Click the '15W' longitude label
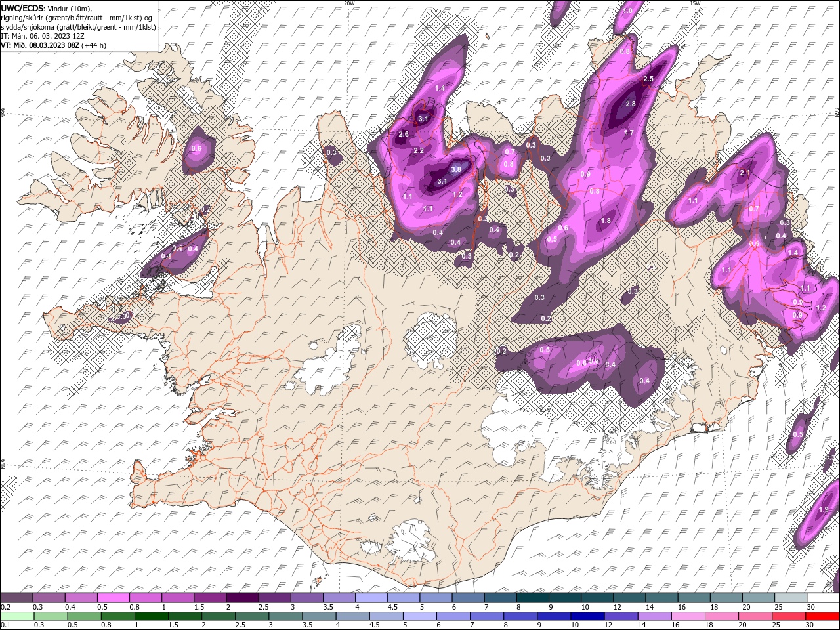Viewport: 840px width, 630px height. (x=695, y=3)
